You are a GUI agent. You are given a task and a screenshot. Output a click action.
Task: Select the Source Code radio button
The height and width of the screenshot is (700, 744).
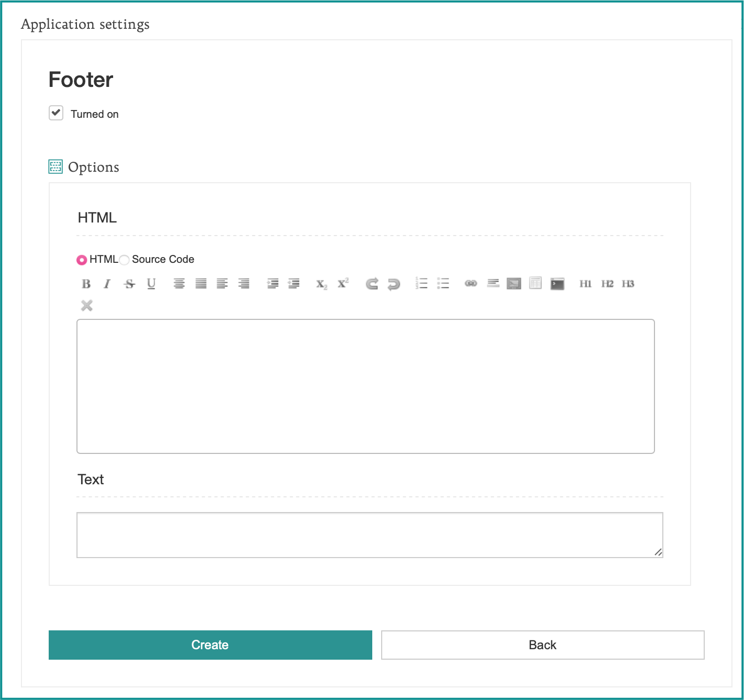click(124, 259)
